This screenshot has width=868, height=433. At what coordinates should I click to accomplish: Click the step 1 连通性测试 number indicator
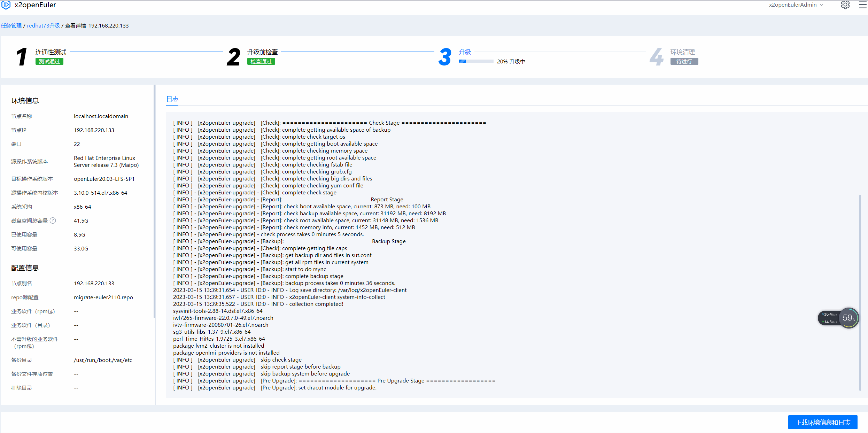[x=21, y=56]
